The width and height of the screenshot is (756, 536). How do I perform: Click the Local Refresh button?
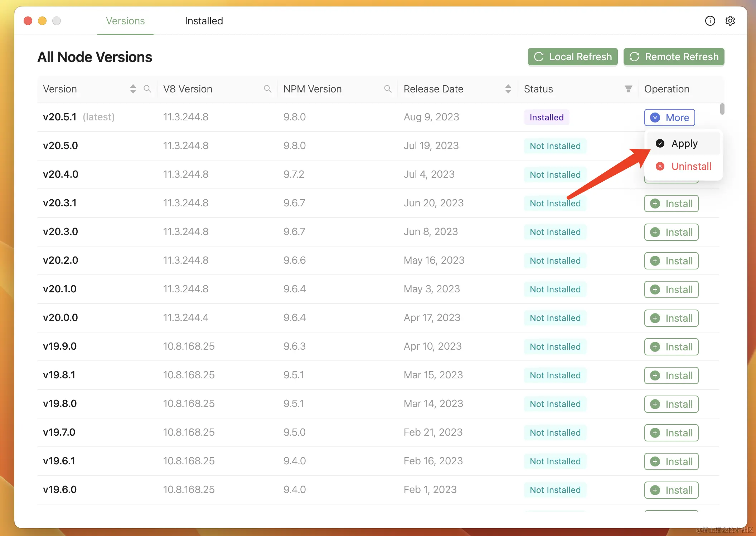point(573,57)
